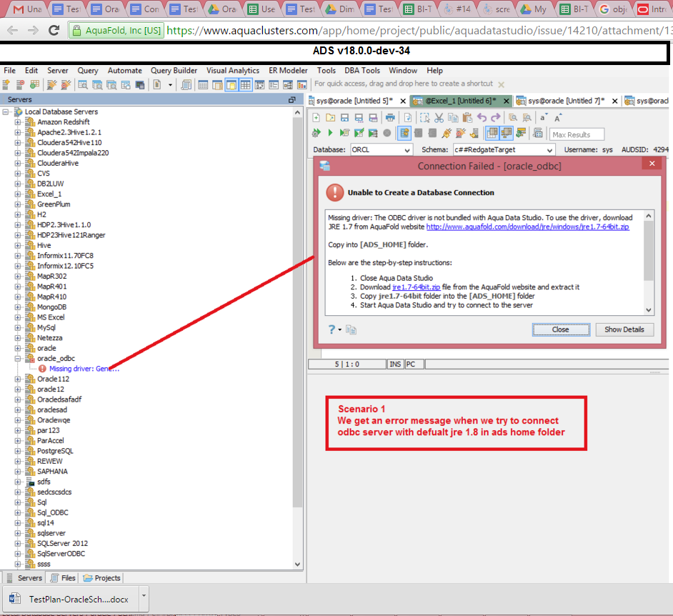Open the Database ORCL dropdown
This screenshot has width=673, height=616.
point(407,150)
